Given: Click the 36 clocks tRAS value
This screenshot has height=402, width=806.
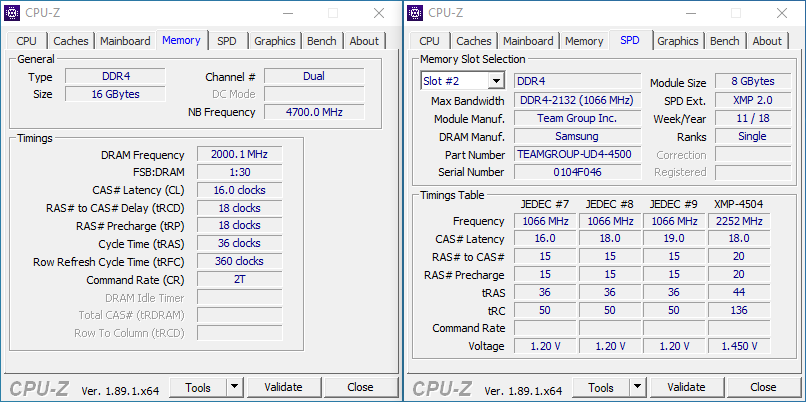Looking at the screenshot, I should click(x=240, y=243).
